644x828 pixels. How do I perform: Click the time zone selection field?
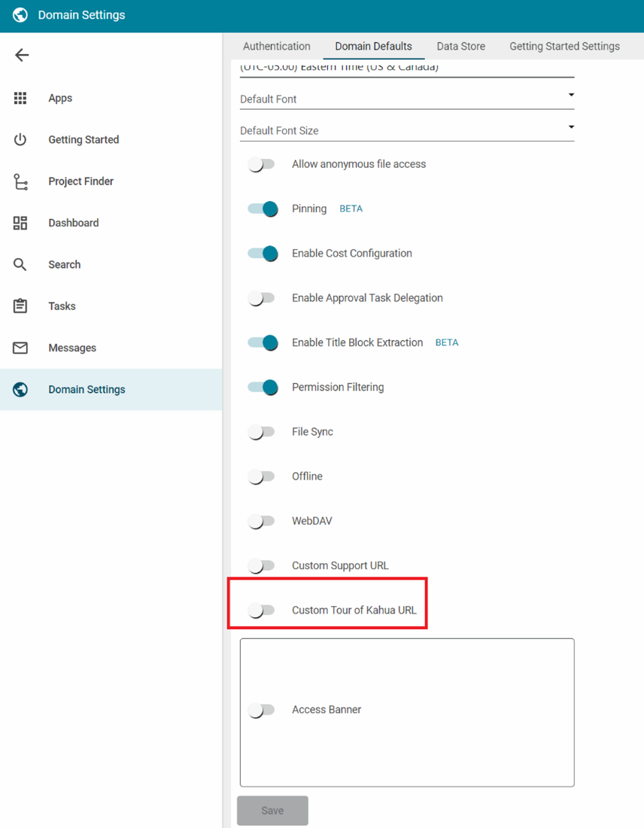point(406,68)
